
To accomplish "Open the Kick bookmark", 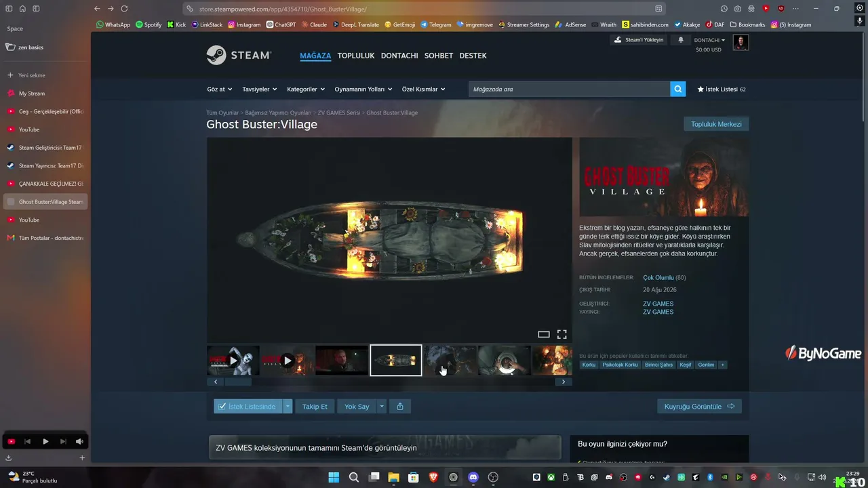I will pyautogui.click(x=176, y=24).
